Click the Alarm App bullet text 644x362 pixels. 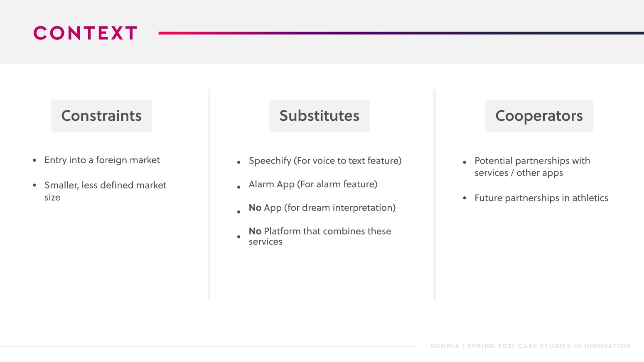(x=313, y=184)
